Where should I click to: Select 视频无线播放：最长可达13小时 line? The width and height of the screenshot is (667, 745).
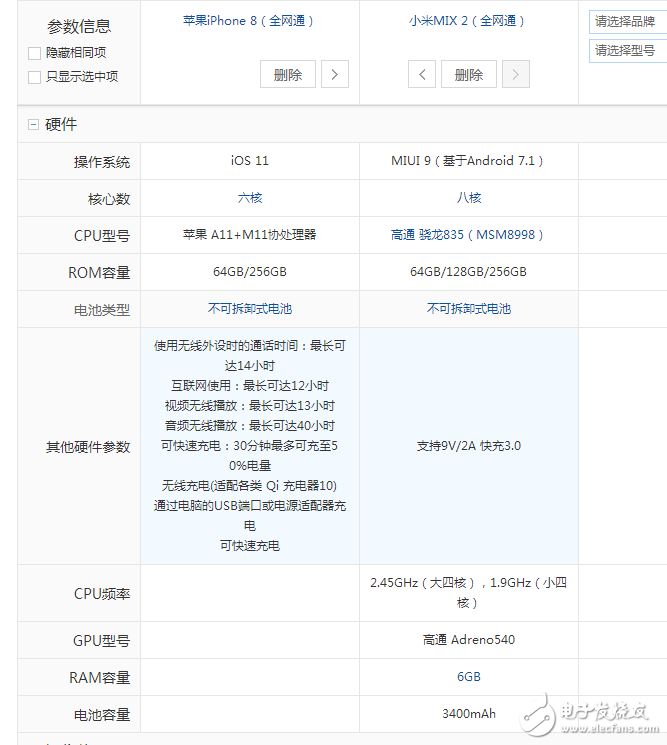[250, 406]
